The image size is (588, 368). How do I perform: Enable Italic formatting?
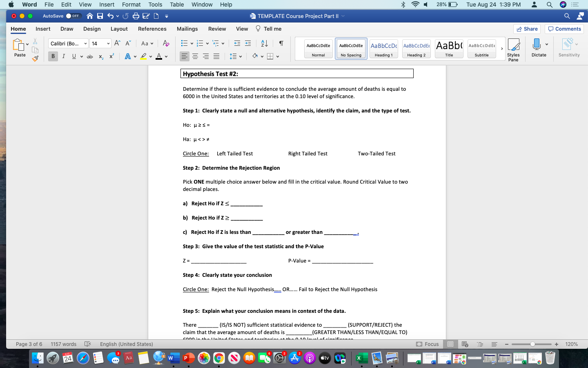click(63, 56)
